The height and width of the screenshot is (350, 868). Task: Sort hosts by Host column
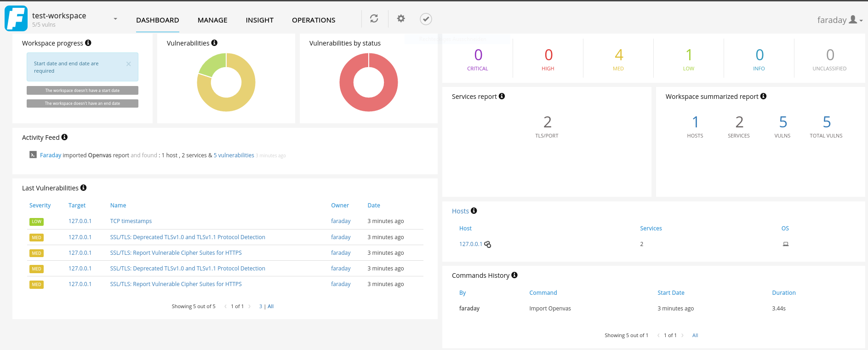coord(465,229)
